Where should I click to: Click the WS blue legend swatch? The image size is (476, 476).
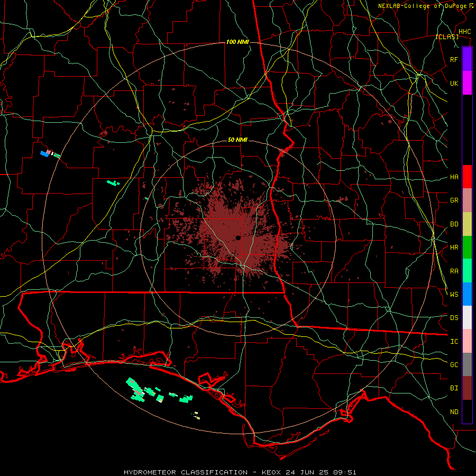[x=467, y=294]
